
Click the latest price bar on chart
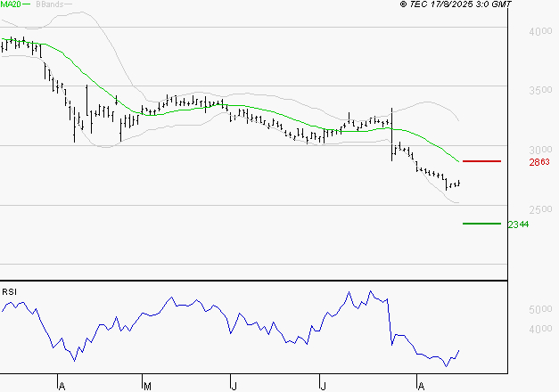(458, 183)
